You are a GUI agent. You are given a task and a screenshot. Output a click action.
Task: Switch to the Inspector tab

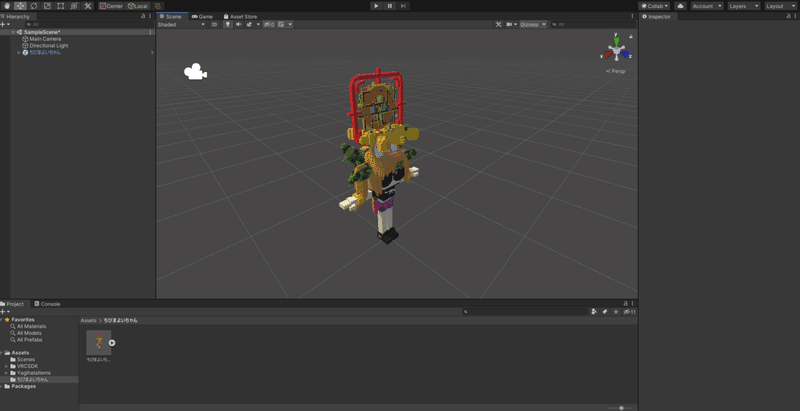[x=657, y=16]
